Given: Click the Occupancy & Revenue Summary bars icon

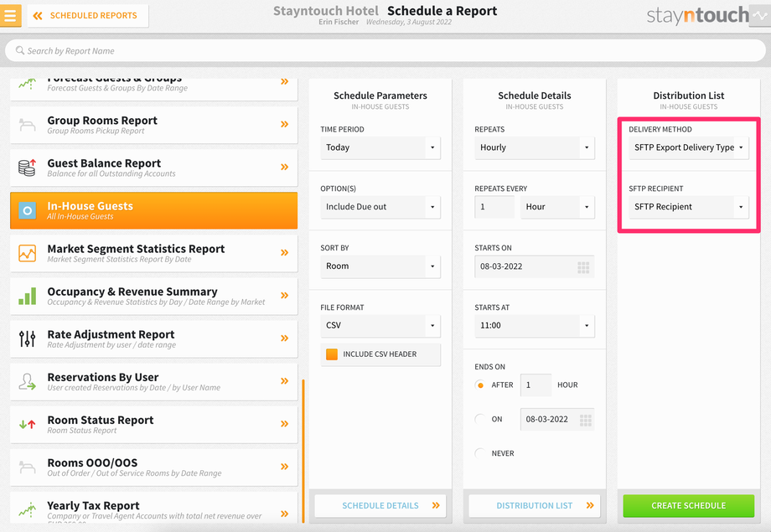Looking at the screenshot, I should [x=27, y=296].
